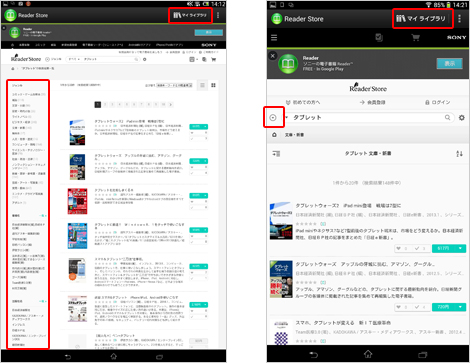Tap Android back button in left tablet
470x363 pixels.
pyautogui.click(x=68, y=357)
